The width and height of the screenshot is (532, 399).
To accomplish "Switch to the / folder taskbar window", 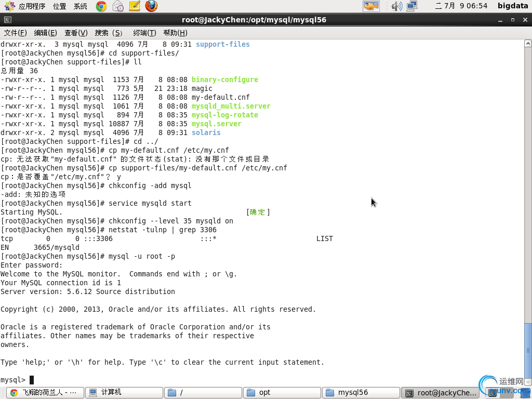I will pos(203,393).
